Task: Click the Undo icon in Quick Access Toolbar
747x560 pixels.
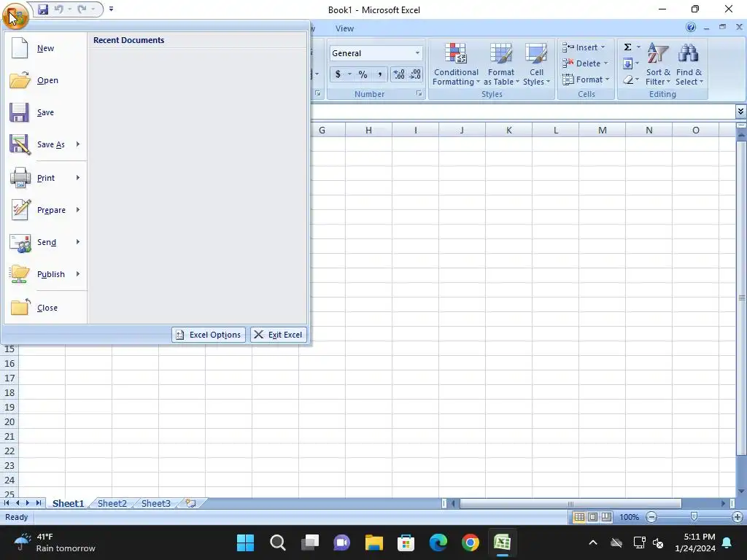Action: click(x=59, y=9)
